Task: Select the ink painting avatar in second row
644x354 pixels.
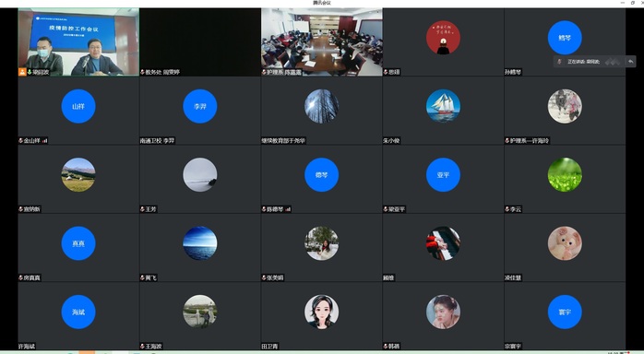Action: point(565,106)
